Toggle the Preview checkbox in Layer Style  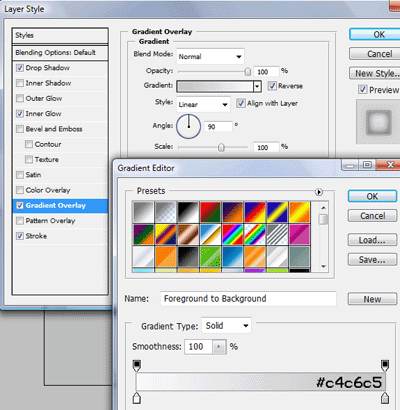click(x=363, y=89)
